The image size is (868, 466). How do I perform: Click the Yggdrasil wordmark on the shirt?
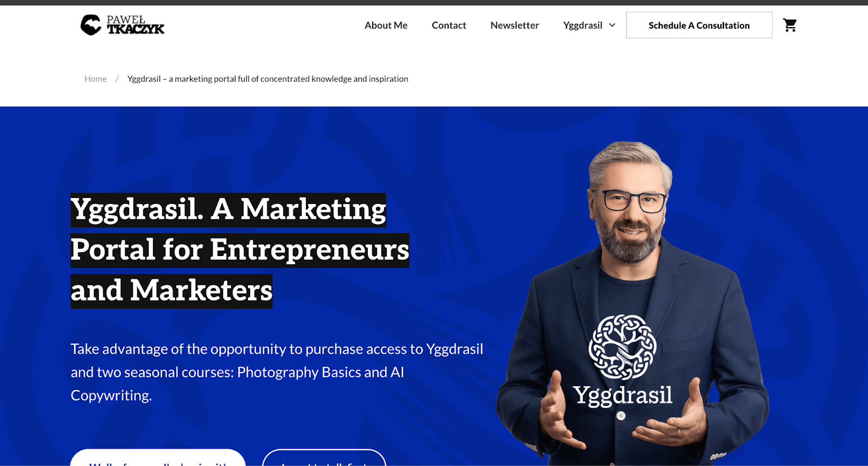pos(623,395)
